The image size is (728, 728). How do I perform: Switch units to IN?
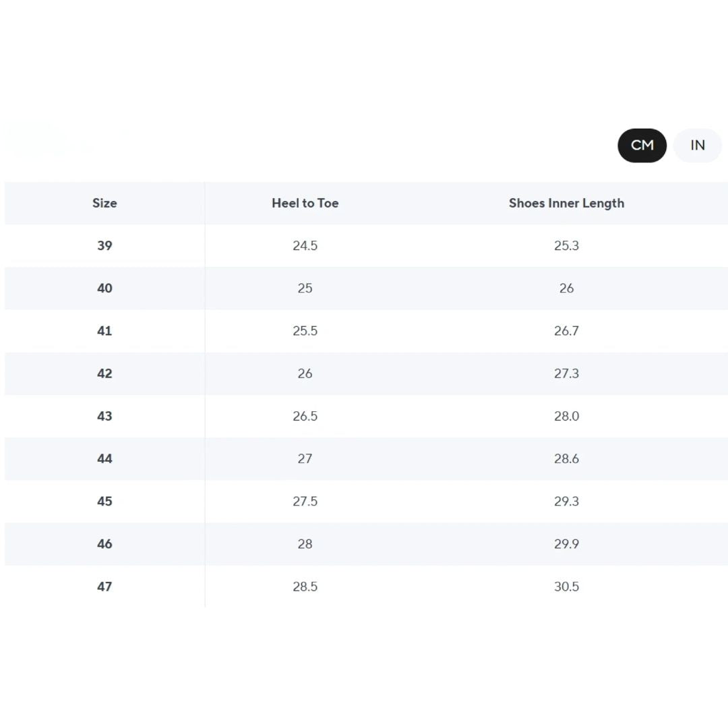(697, 145)
